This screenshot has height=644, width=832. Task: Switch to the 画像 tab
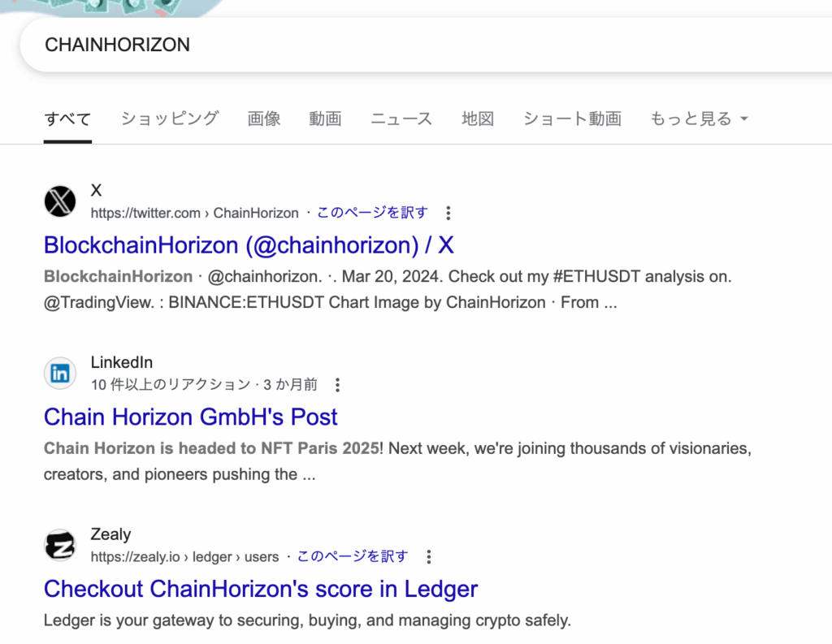pos(264,119)
